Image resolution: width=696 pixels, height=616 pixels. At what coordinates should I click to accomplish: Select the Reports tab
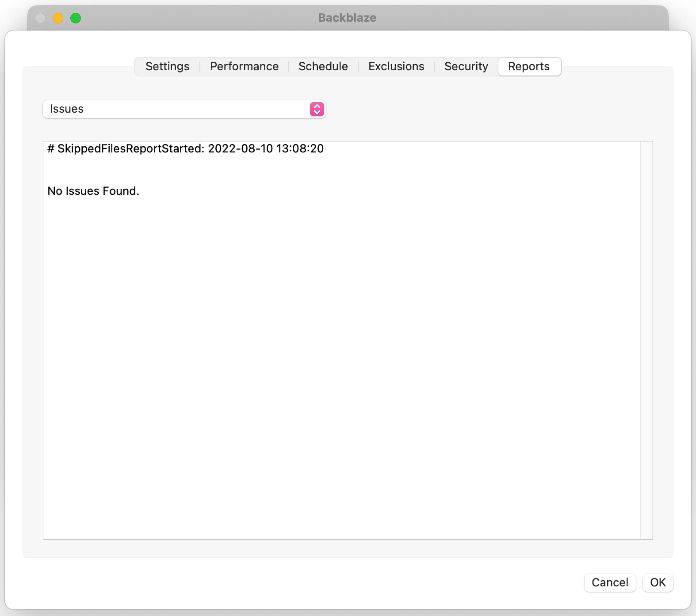(x=529, y=67)
